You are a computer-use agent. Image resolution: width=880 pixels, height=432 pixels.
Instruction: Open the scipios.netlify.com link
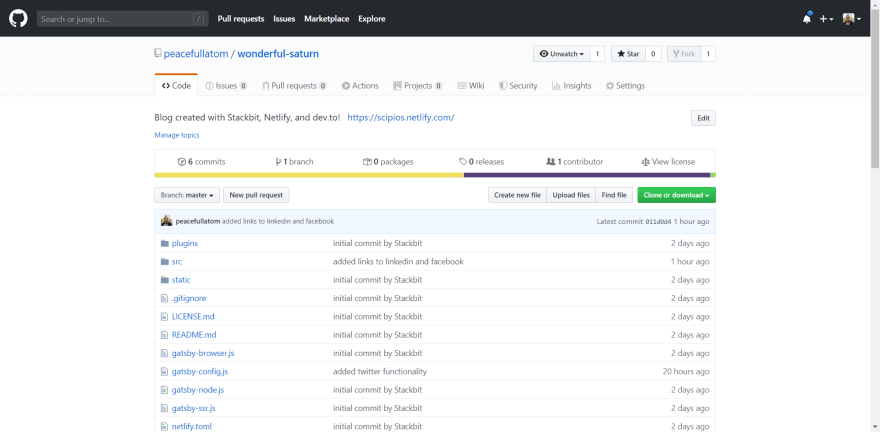pos(401,118)
